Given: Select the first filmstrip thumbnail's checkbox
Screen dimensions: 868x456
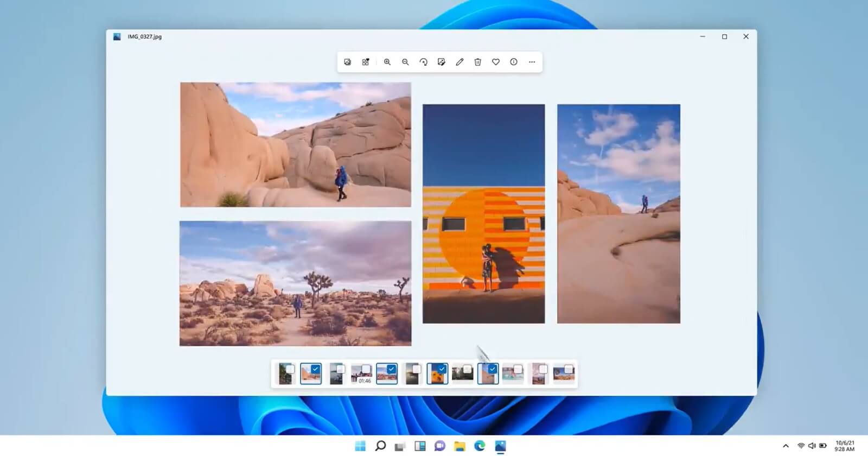Looking at the screenshot, I should point(290,369).
